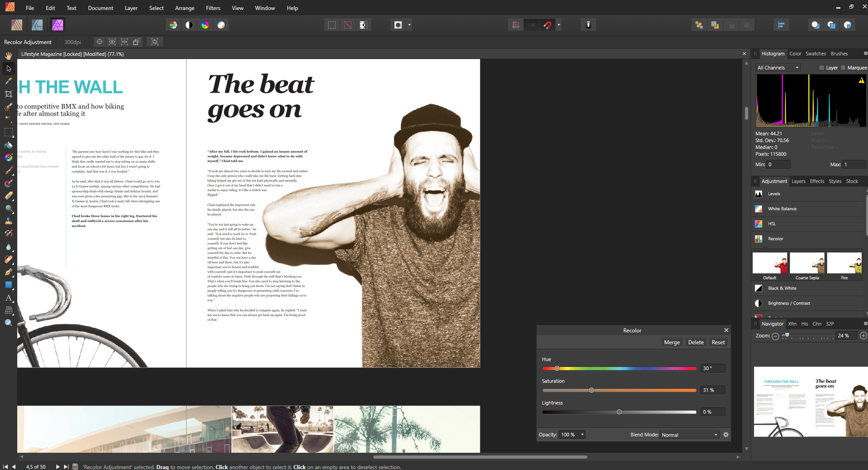Switch to the Layers tab

(799, 181)
